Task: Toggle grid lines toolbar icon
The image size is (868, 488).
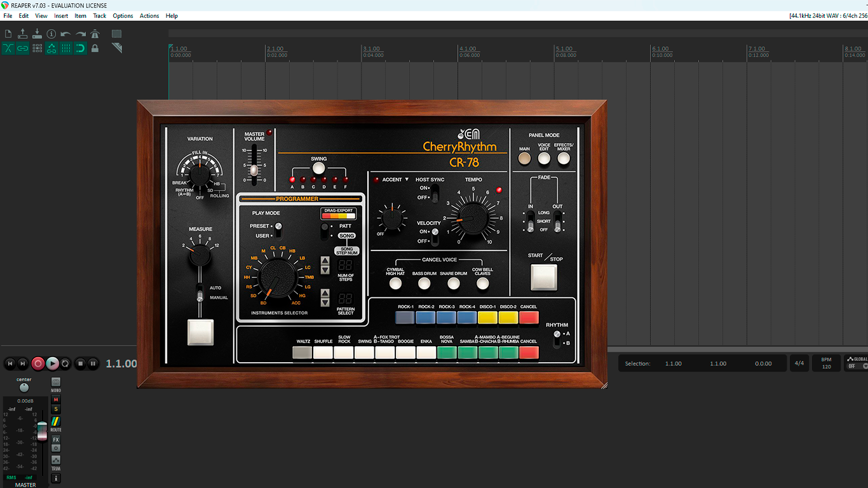Action: click(66, 48)
